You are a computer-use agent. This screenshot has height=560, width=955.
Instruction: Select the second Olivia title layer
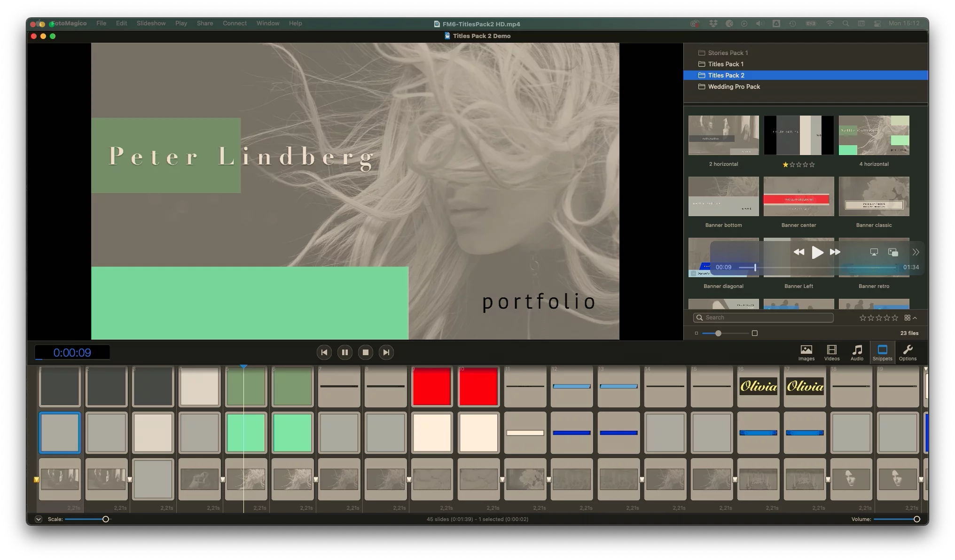tap(805, 386)
